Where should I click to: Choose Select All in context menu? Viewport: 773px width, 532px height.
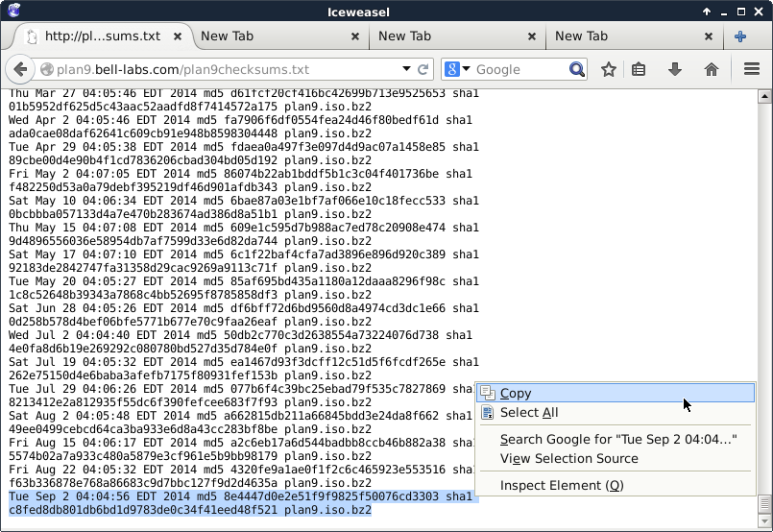[x=529, y=413]
